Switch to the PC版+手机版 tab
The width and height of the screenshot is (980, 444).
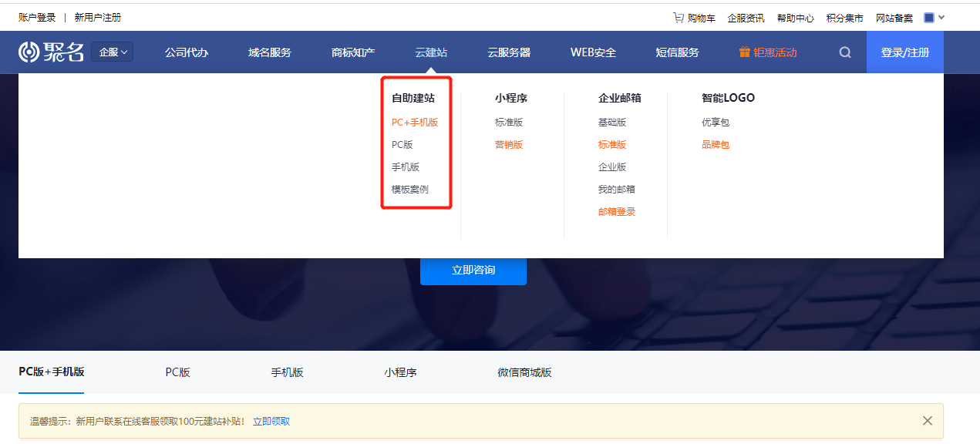(52, 372)
